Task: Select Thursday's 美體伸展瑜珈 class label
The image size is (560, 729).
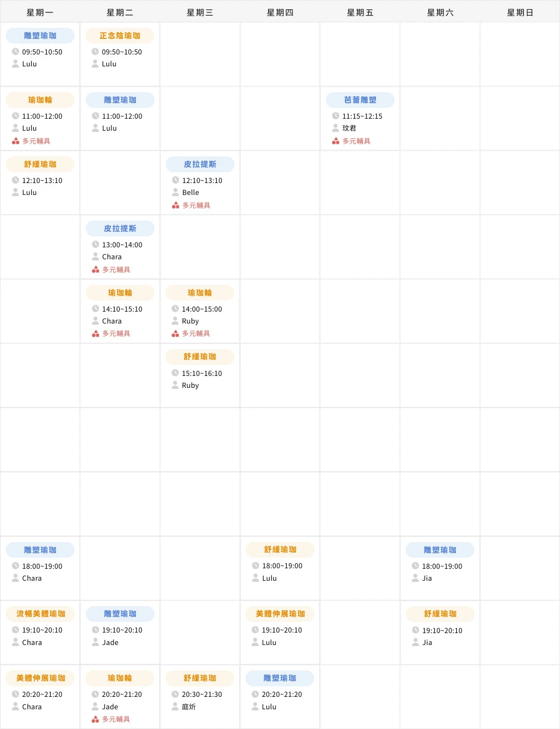Action: [279, 614]
